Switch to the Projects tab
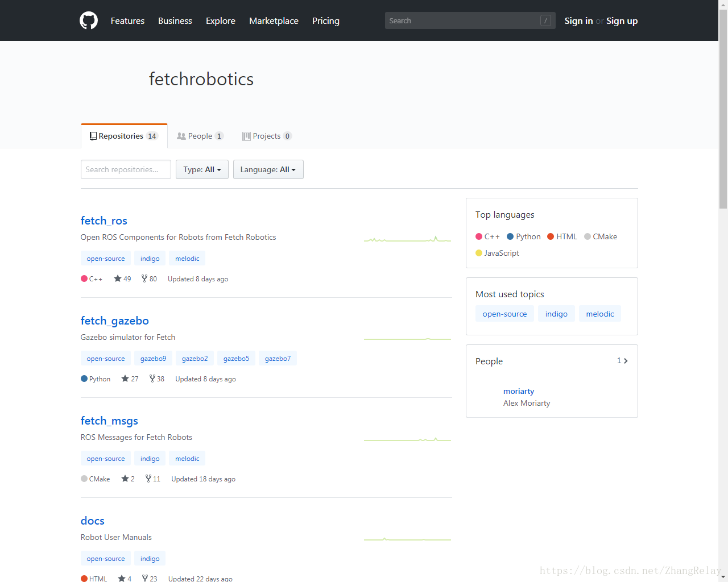Screen dimensions: 728x582 [267, 136]
